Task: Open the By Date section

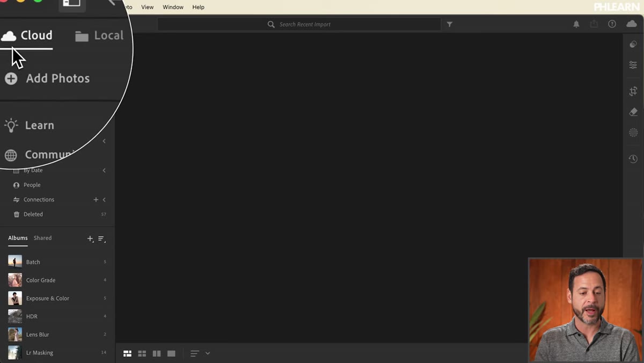Action: tap(33, 170)
